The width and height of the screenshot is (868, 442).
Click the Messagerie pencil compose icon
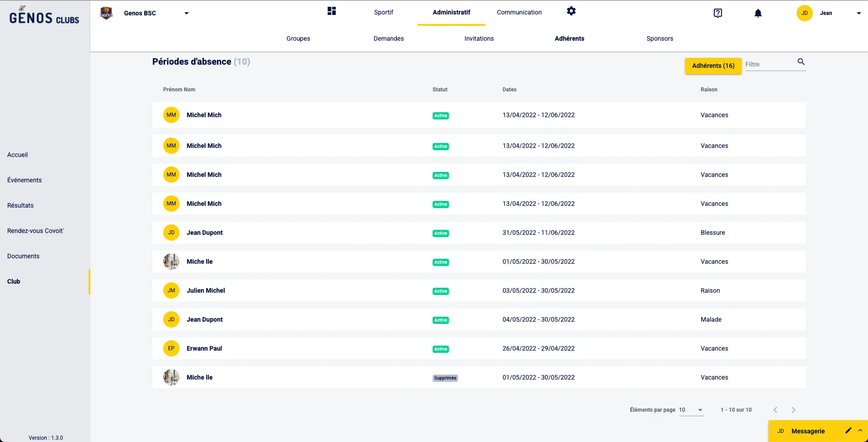coord(848,431)
